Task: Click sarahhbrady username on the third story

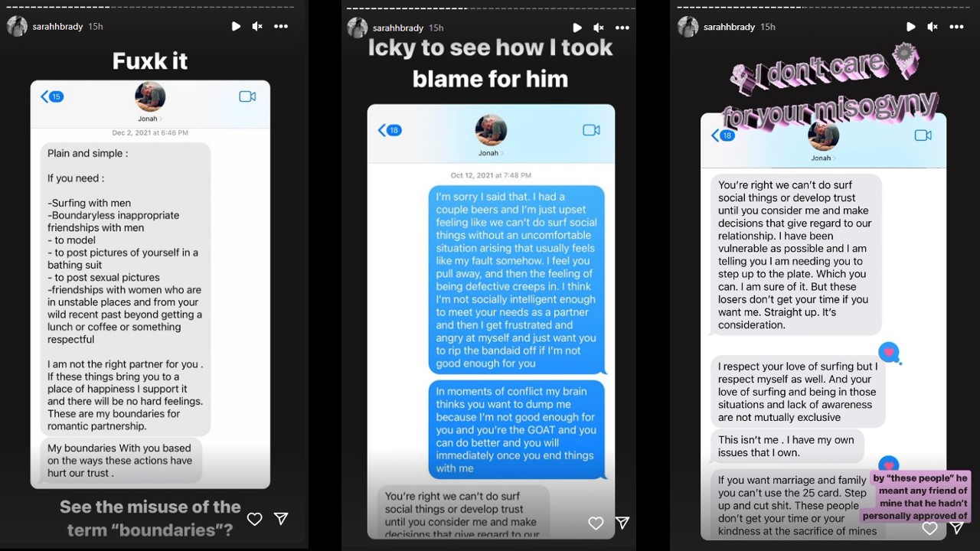Action: [729, 27]
